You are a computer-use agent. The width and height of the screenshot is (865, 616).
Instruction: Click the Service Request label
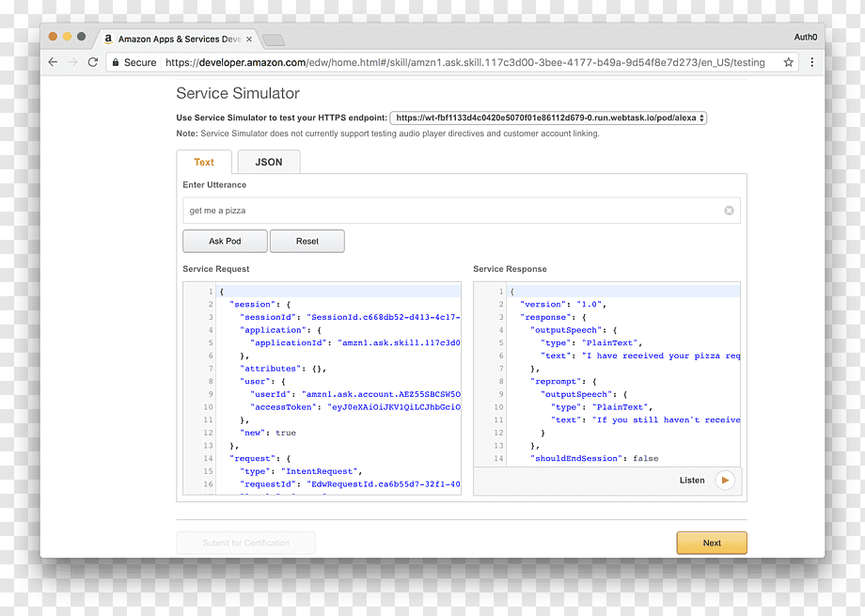pos(215,269)
